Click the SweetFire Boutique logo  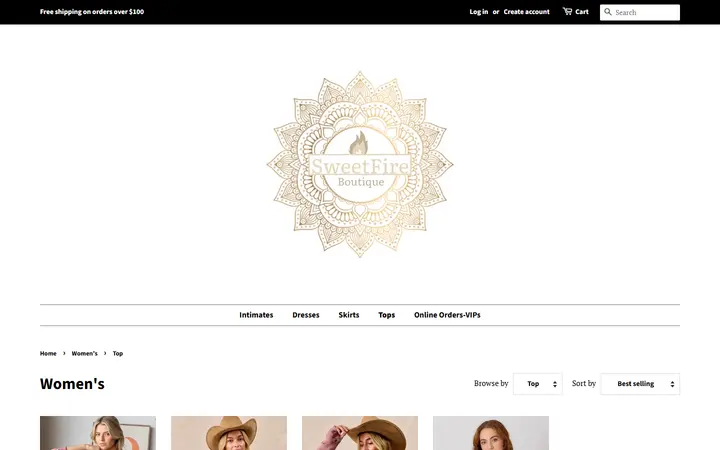(x=360, y=164)
